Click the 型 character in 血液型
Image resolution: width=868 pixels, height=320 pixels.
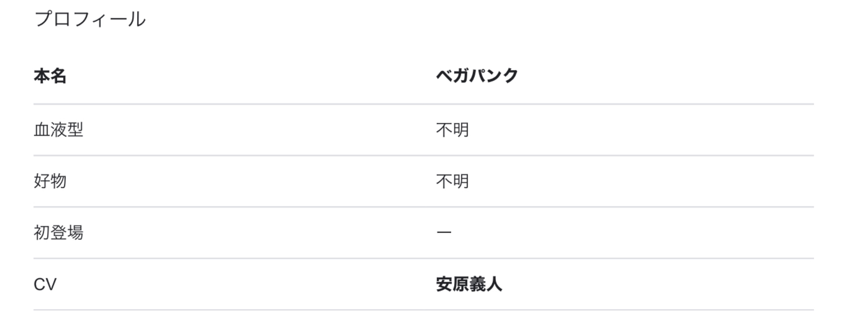click(x=75, y=130)
